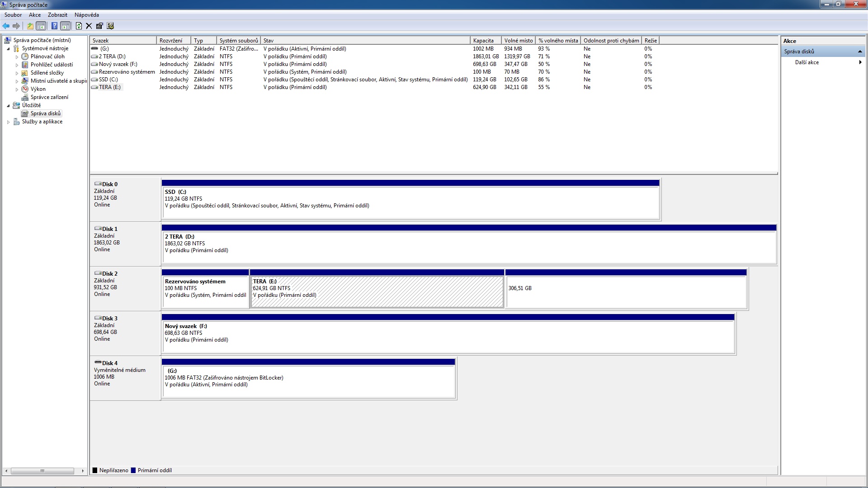Toggle the Show/Hide Action Pane button

pyautogui.click(x=66, y=26)
